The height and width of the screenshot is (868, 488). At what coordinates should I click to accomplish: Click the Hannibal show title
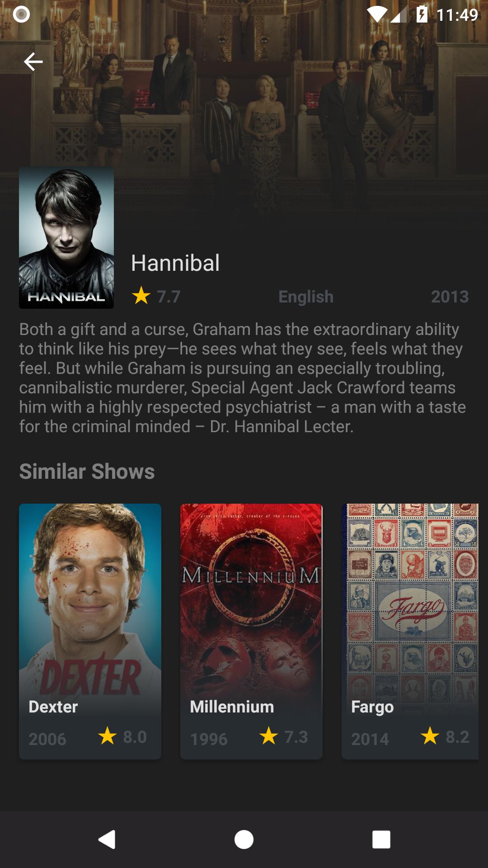pos(175,263)
